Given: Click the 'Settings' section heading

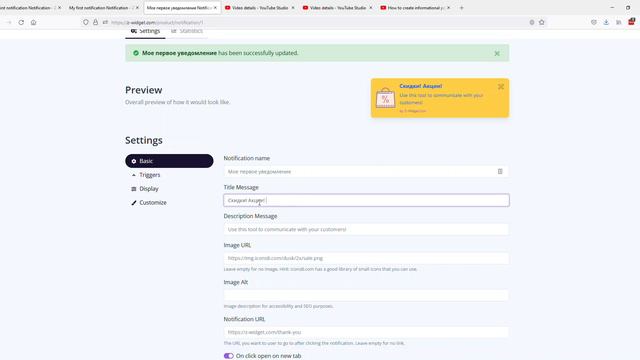Looking at the screenshot, I should [x=144, y=140].
